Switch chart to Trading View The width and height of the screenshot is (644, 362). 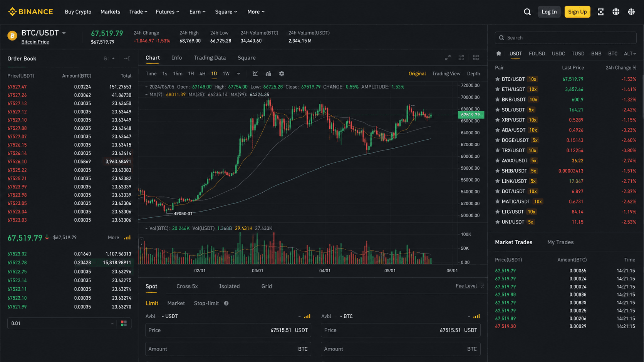coord(446,73)
